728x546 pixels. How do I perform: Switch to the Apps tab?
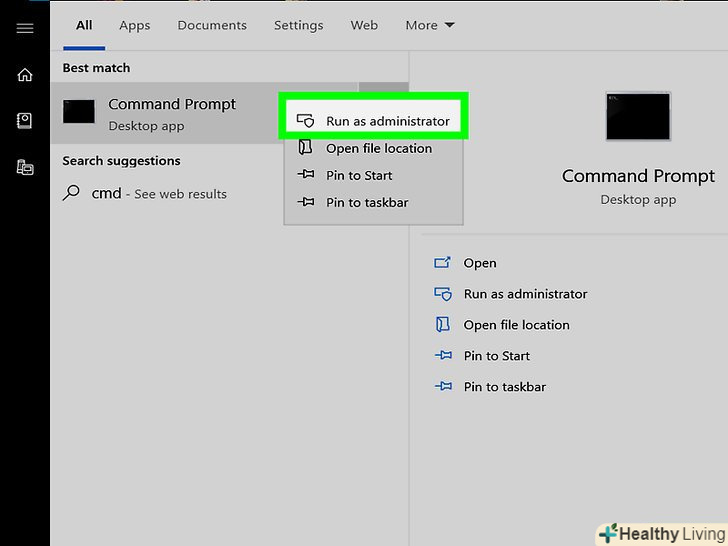point(135,25)
